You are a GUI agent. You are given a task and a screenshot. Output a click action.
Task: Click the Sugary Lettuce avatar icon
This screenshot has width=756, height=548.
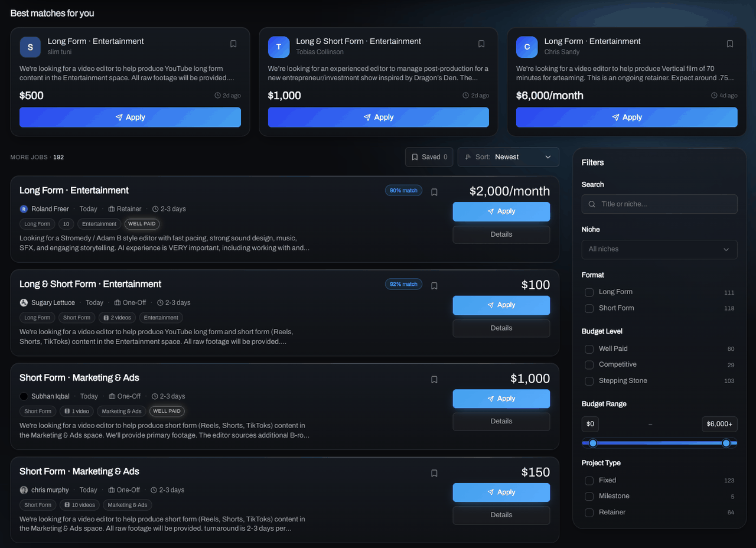(24, 302)
